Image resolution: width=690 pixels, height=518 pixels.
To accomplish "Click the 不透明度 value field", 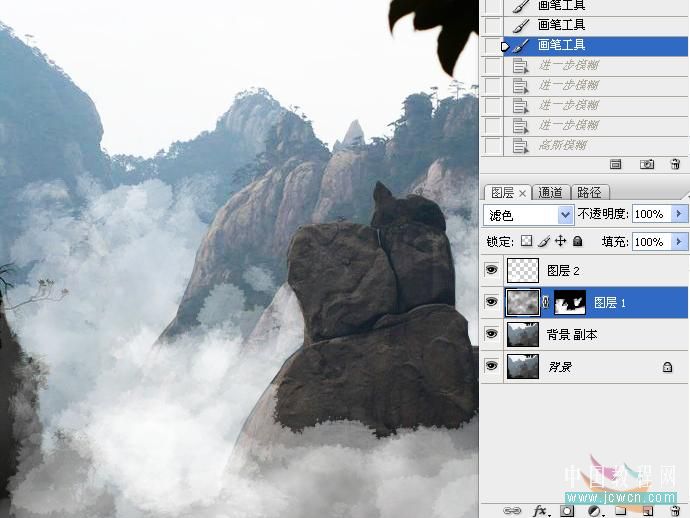I will [x=651, y=214].
